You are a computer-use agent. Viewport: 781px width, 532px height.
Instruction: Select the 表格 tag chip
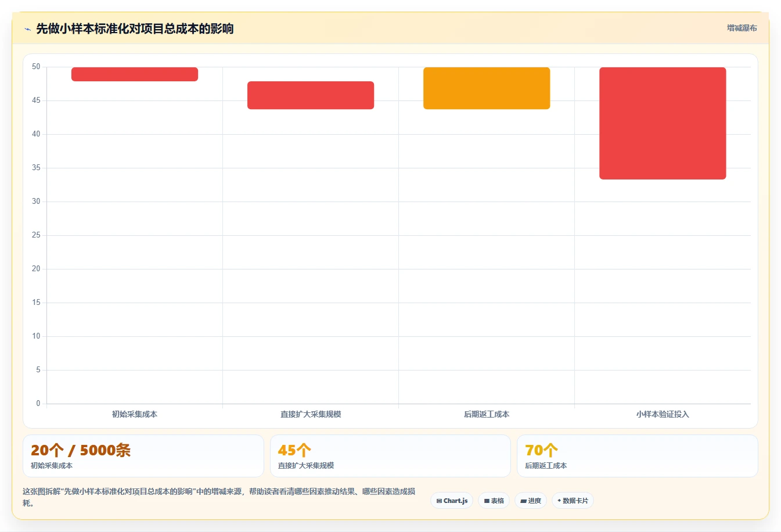(x=494, y=501)
